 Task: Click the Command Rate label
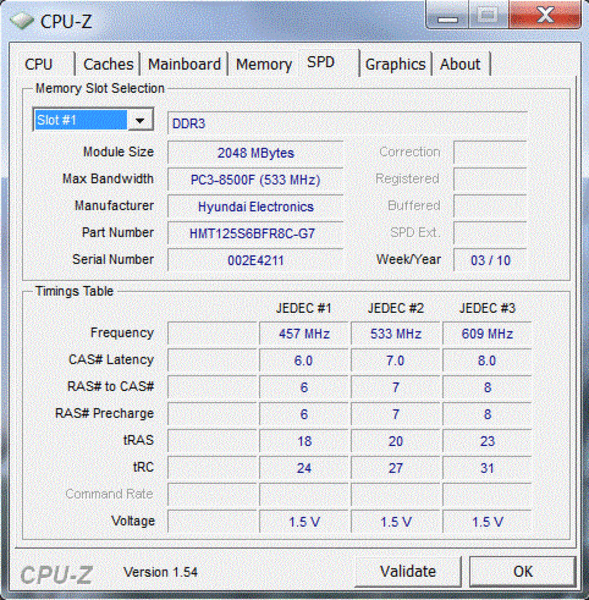(109, 494)
